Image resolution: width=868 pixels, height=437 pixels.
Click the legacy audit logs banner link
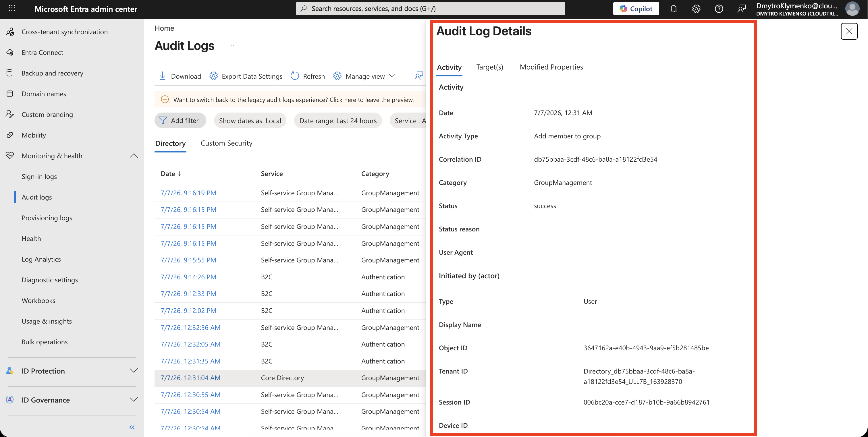(293, 100)
